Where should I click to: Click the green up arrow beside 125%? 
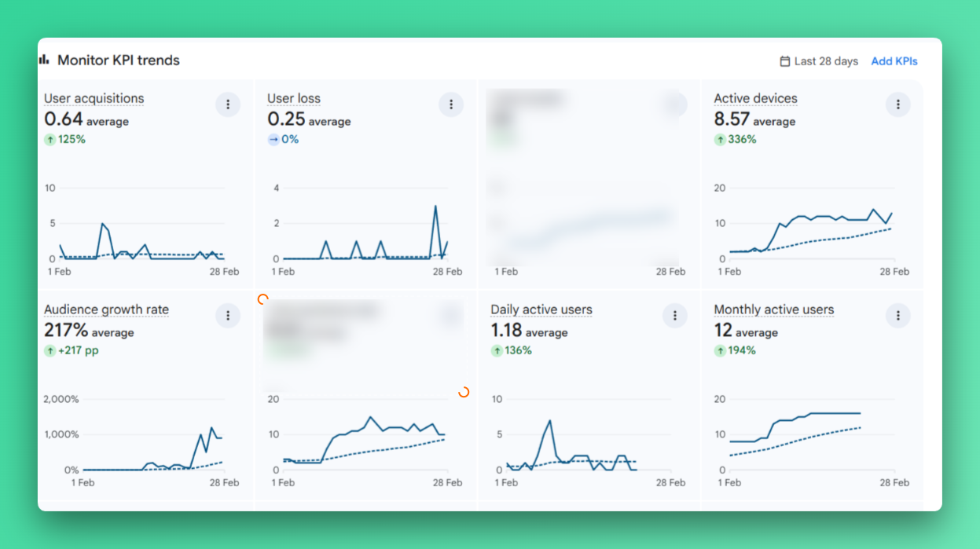pyautogui.click(x=50, y=140)
